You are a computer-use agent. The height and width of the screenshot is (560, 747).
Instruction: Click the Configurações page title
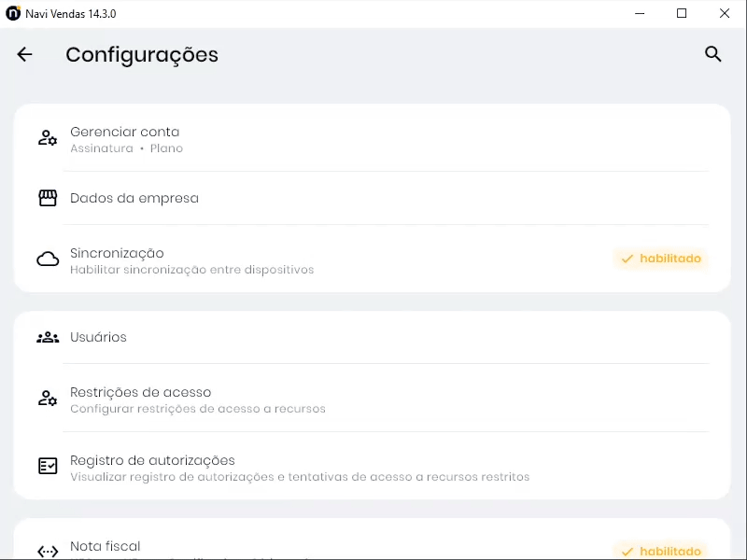tap(142, 55)
